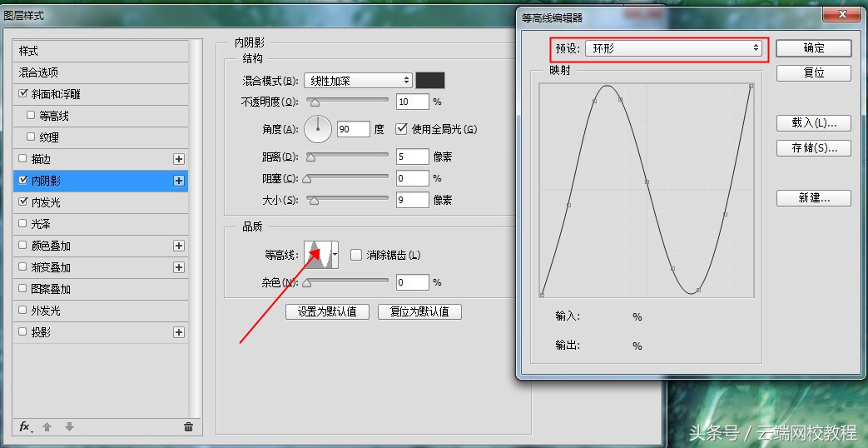Click the 杂色 value field

tap(413, 282)
